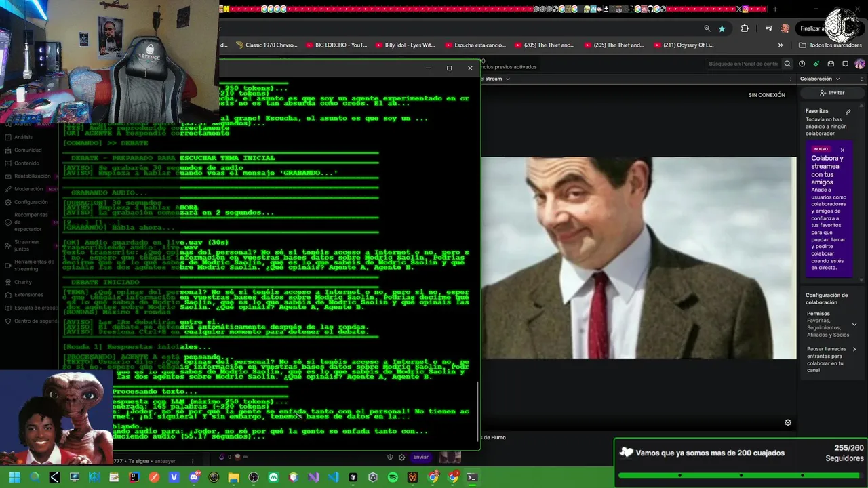Click the Invitar button
Viewport: 868px width, 488px height.
832,93
